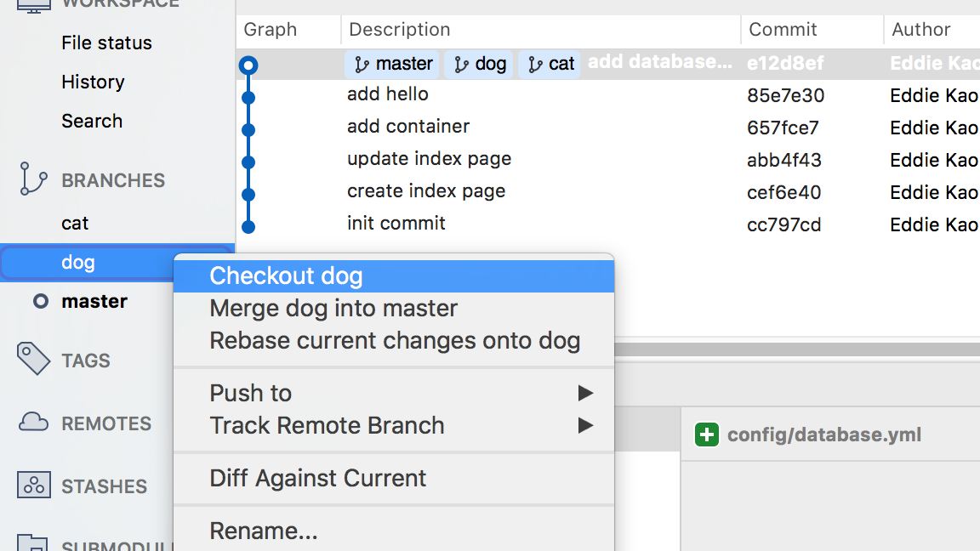Choose Checkout dog from context menu
This screenshot has height=551, width=980.
pos(286,276)
